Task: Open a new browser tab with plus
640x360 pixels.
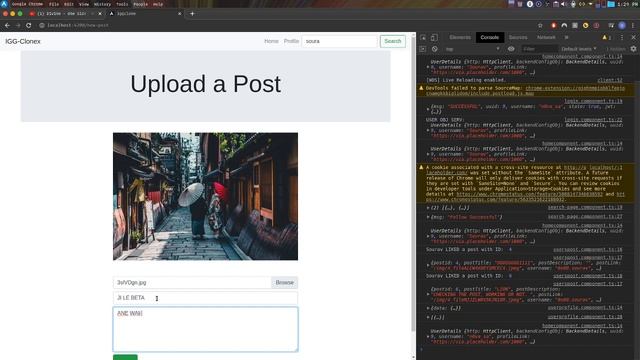Action: (x=192, y=13)
